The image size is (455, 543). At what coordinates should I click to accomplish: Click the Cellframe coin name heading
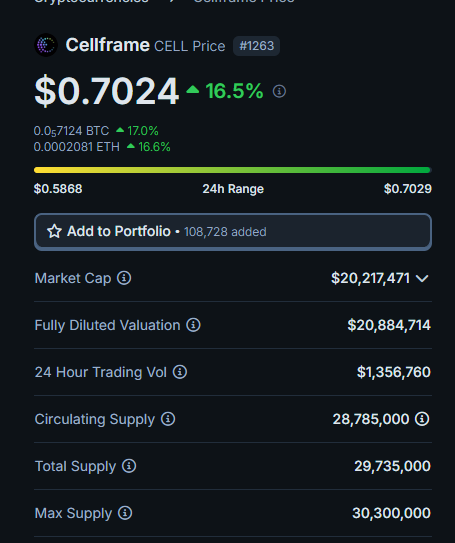[108, 45]
